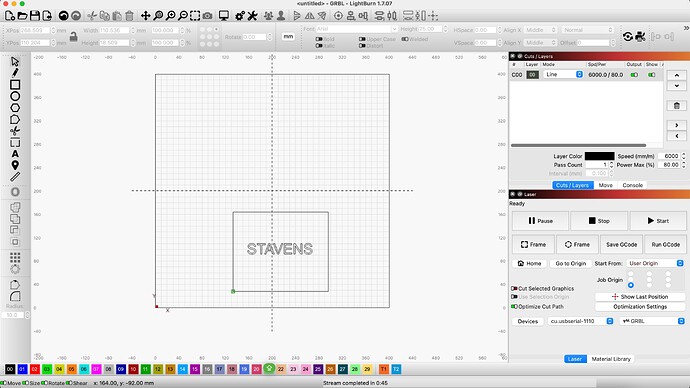The width and height of the screenshot is (690, 388).
Task: Open the Console tab
Action: point(632,185)
